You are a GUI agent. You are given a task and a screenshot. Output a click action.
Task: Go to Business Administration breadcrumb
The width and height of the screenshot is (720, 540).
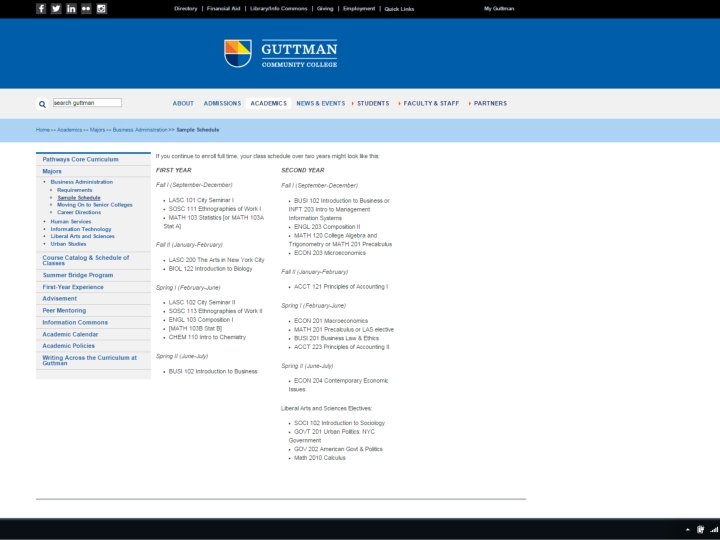tap(140, 130)
